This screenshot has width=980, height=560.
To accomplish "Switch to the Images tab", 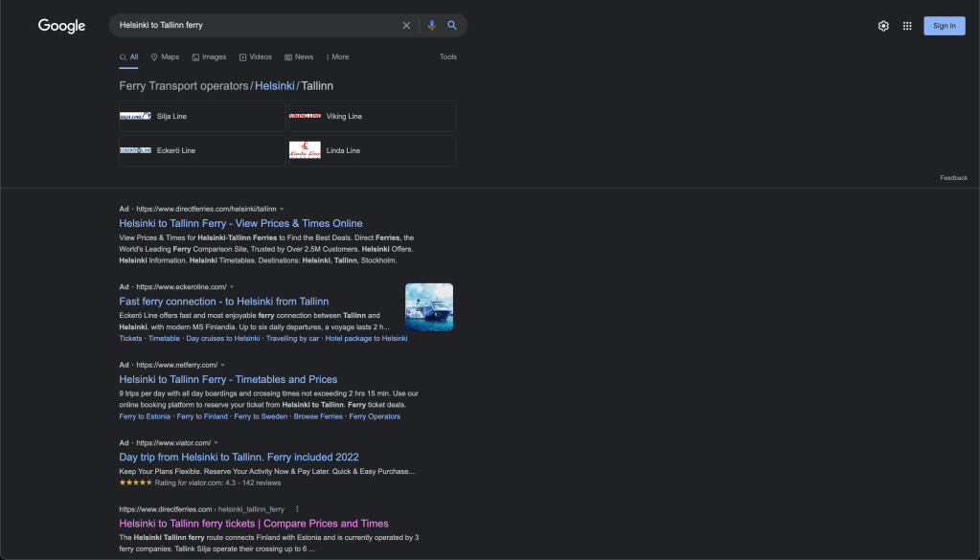I will pos(209,56).
